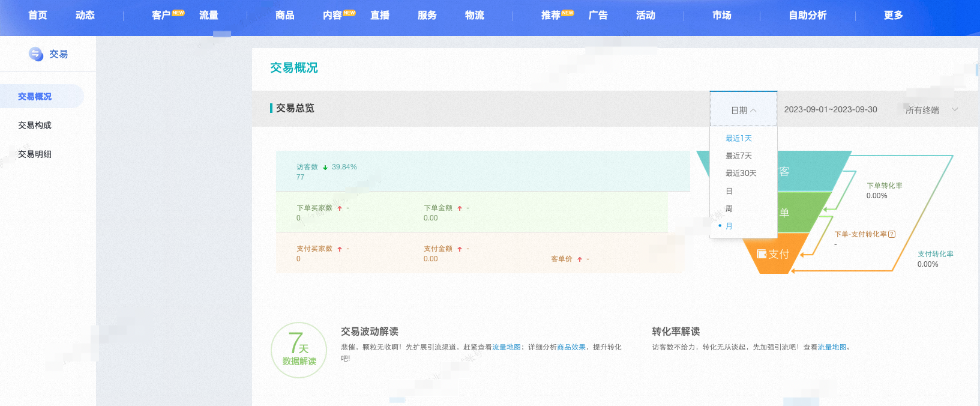Screen dimensions: 980x406
Task: Select 月 option in date dropdown
Action: (729, 226)
